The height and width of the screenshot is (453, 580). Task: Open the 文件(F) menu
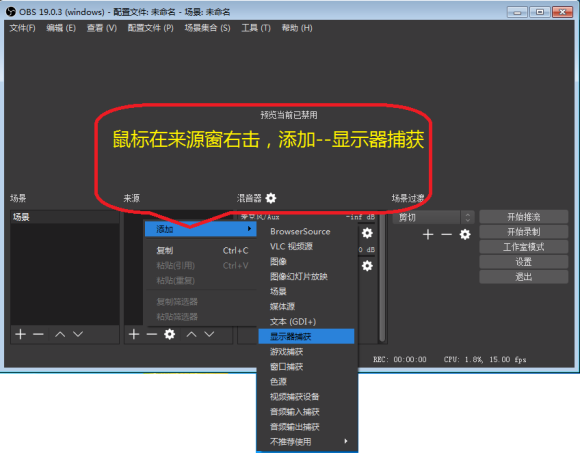[x=23, y=28]
